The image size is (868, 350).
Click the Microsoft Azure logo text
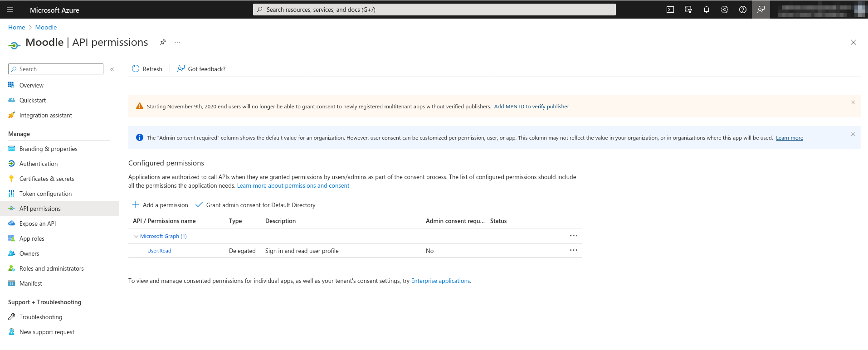tap(54, 10)
